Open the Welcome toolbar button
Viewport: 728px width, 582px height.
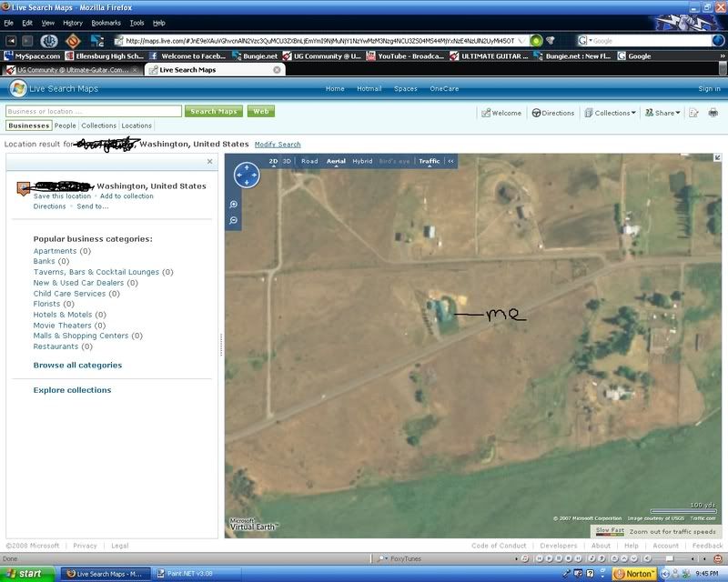click(501, 113)
